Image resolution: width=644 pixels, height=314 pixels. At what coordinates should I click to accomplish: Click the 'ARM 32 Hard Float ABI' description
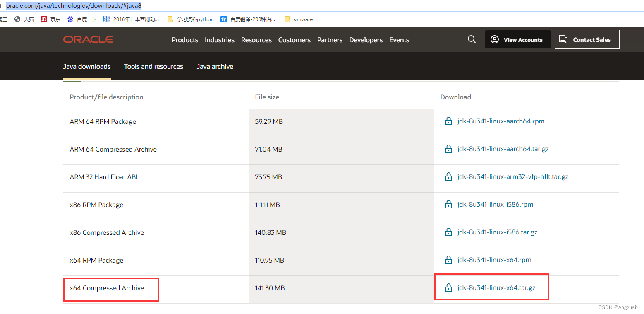pos(103,177)
